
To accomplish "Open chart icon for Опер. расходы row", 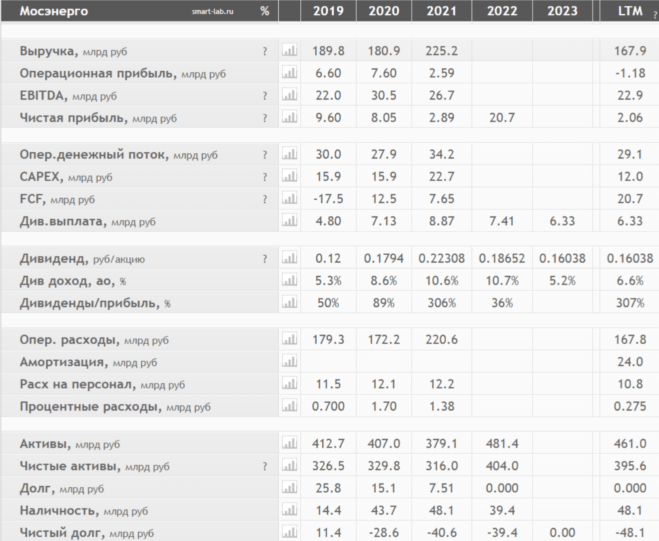I will pyautogui.click(x=290, y=339).
